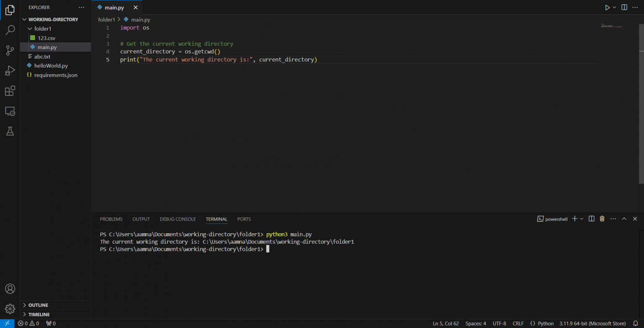Viewport: 644px width, 328px height.
Task: Open the Extensions view
Action: tap(10, 91)
